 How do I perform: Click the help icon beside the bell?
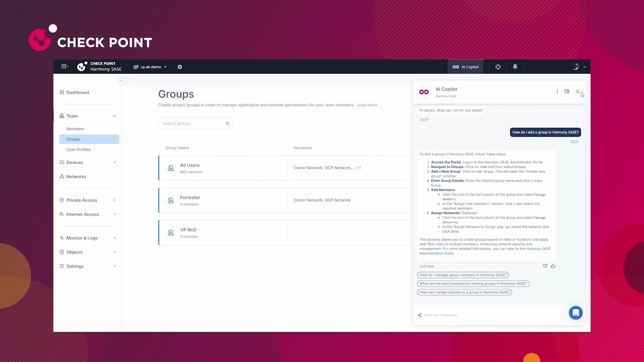(x=498, y=66)
